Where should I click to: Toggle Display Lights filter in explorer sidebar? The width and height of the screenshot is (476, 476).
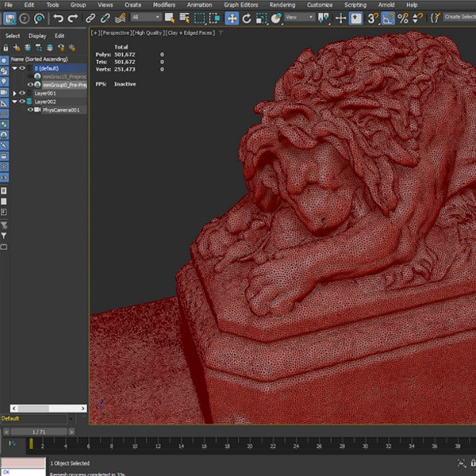point(4,82)
